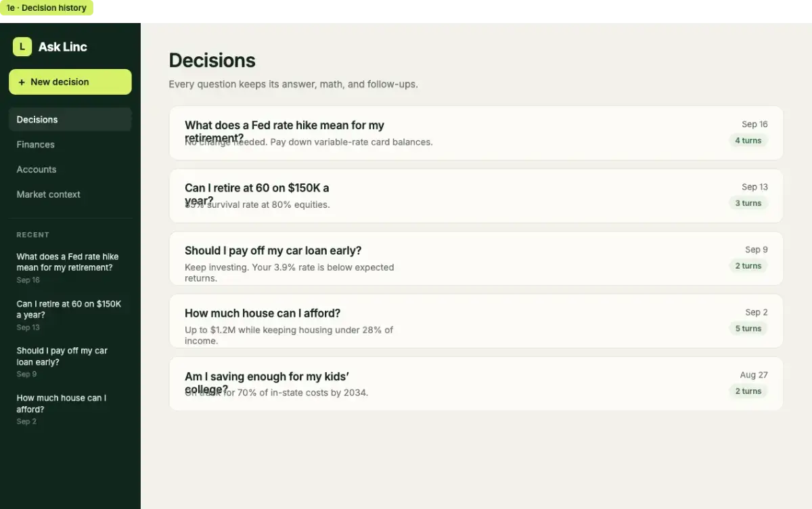This screenshot has width=812, height=509.
Task: Click the Ask Linc logo icon
Action: coord(22,47)
